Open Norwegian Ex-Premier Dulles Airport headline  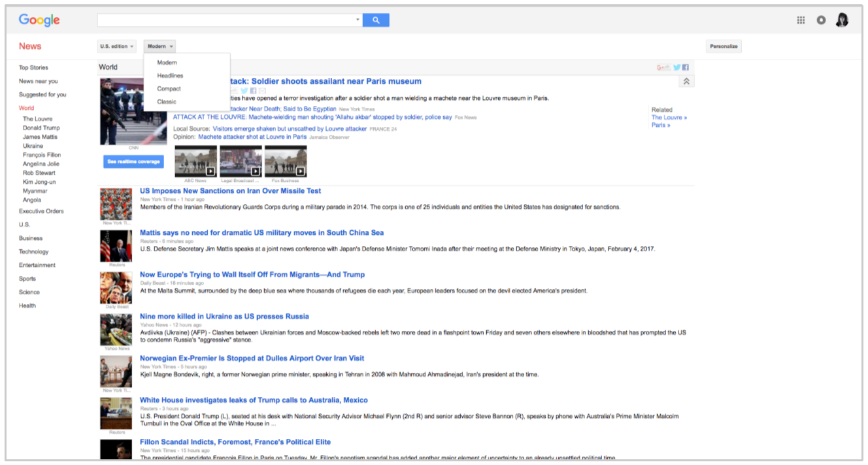pyautogui.click(x=252, y=358)
